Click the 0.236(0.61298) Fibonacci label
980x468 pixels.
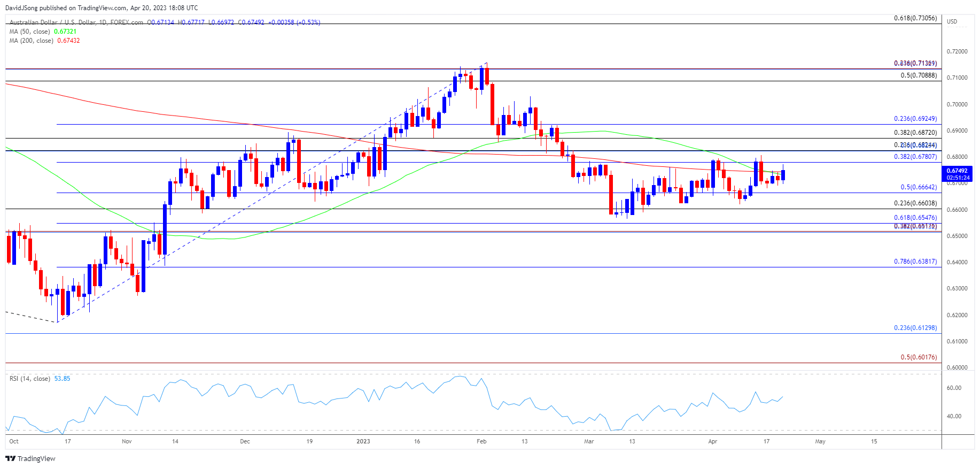(x=915, y=328)
